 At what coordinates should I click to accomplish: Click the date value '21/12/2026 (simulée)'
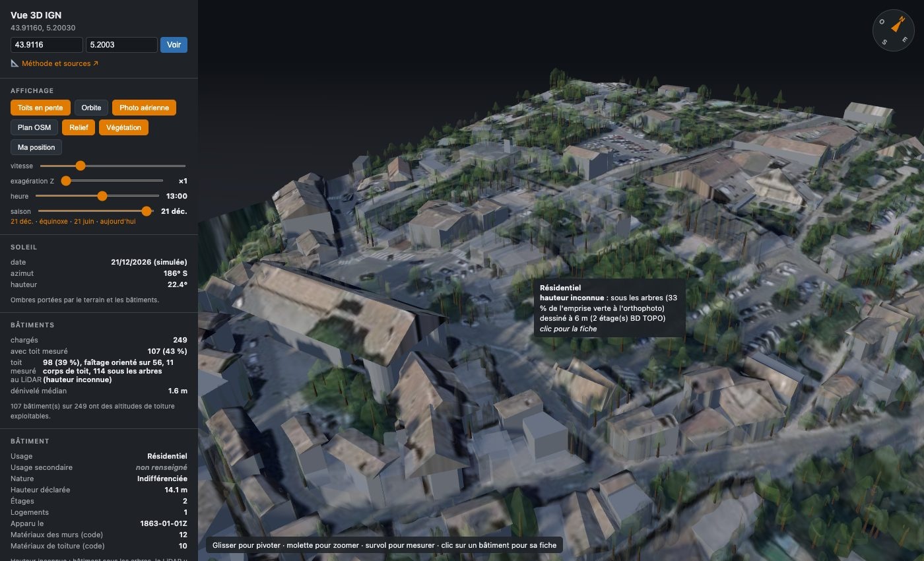(x=149, y=262)
